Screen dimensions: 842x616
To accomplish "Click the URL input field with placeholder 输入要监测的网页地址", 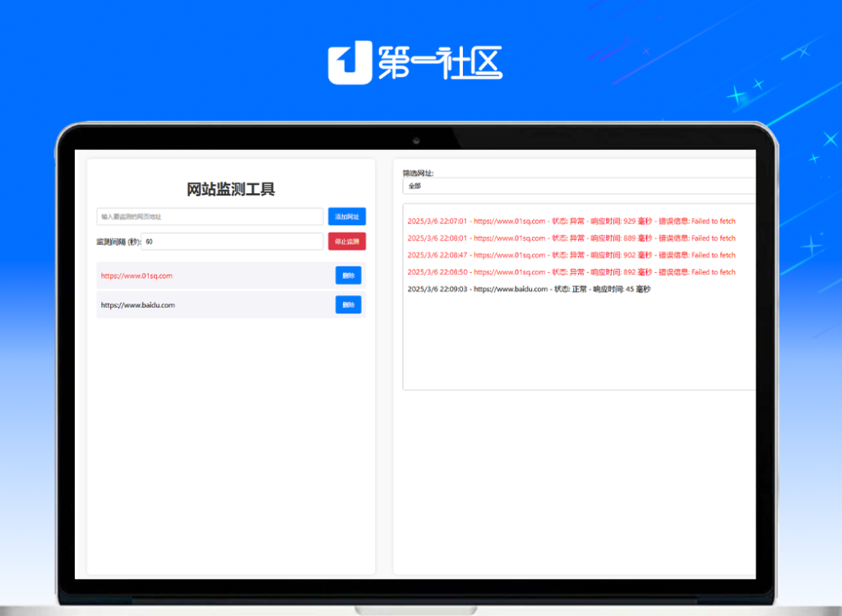I will click(x=210, y=216).
